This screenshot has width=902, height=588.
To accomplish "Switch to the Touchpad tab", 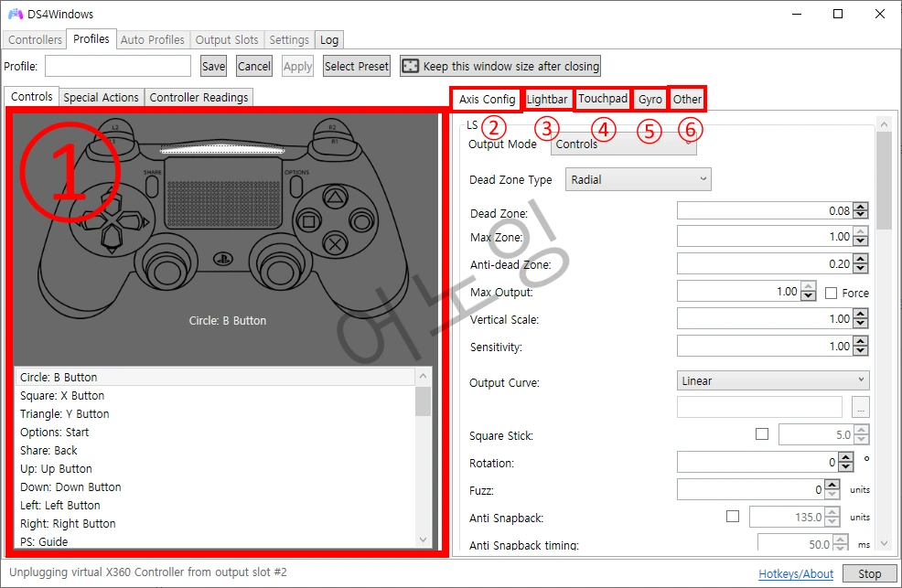I will coord(603,99).
